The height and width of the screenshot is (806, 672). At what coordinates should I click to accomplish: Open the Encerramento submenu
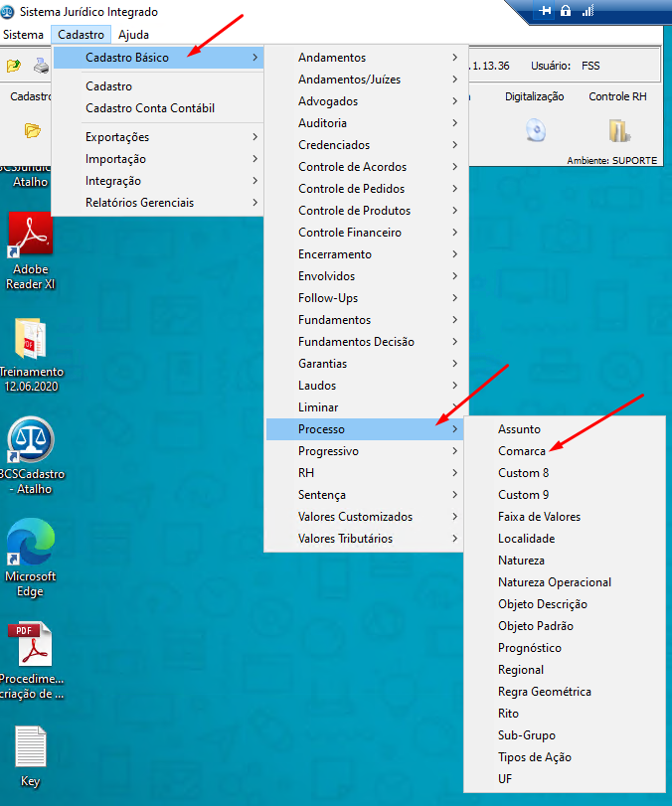tap(366, 254)
